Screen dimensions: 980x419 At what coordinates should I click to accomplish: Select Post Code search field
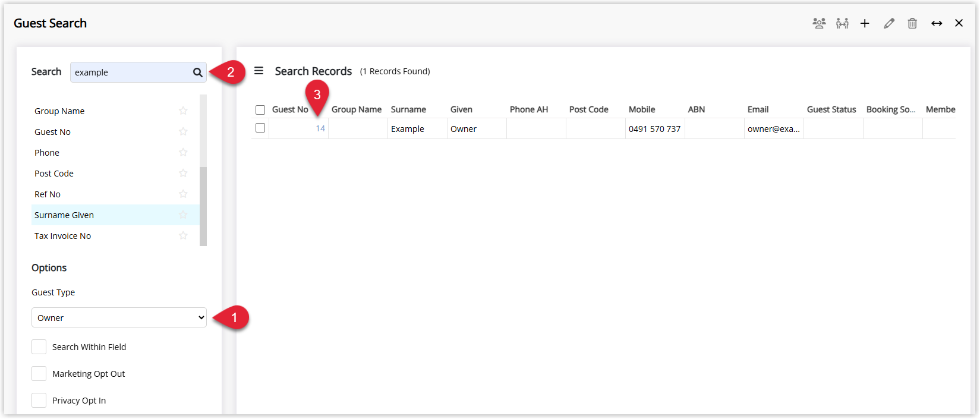click(115, 174)
